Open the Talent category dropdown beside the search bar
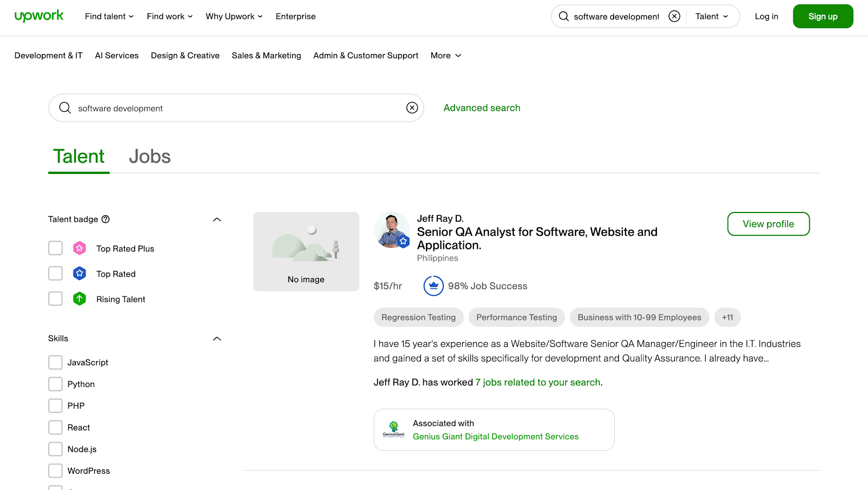 pos(711,16)
